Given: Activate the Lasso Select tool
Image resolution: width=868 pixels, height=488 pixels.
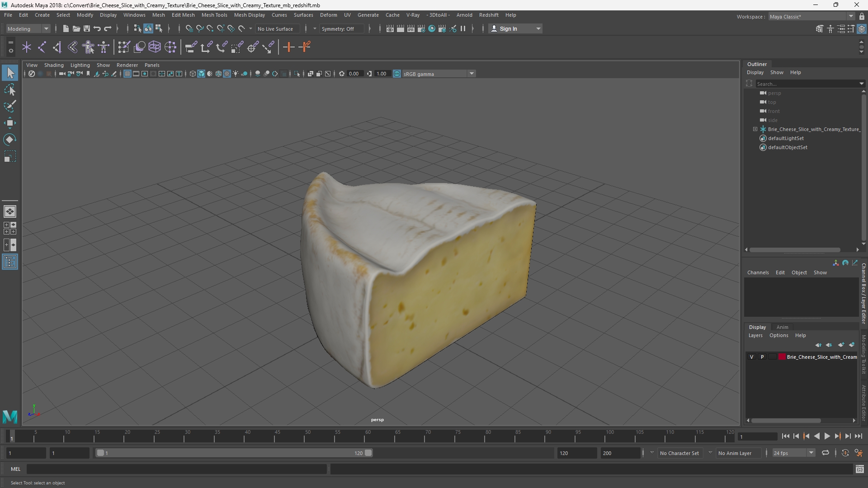Looking at the screenshot, I should point(10,89).
